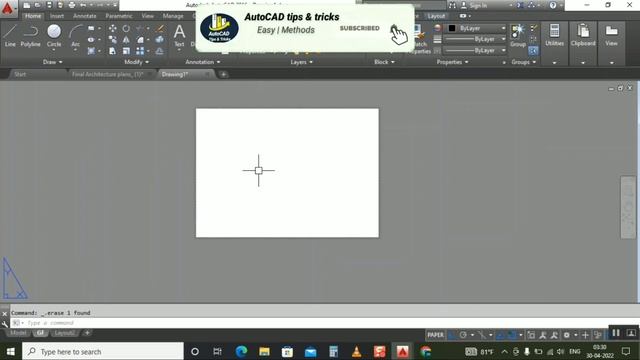Switch to Final Architecture plans file tab
The image size is (640, 360).
[107, 74]
